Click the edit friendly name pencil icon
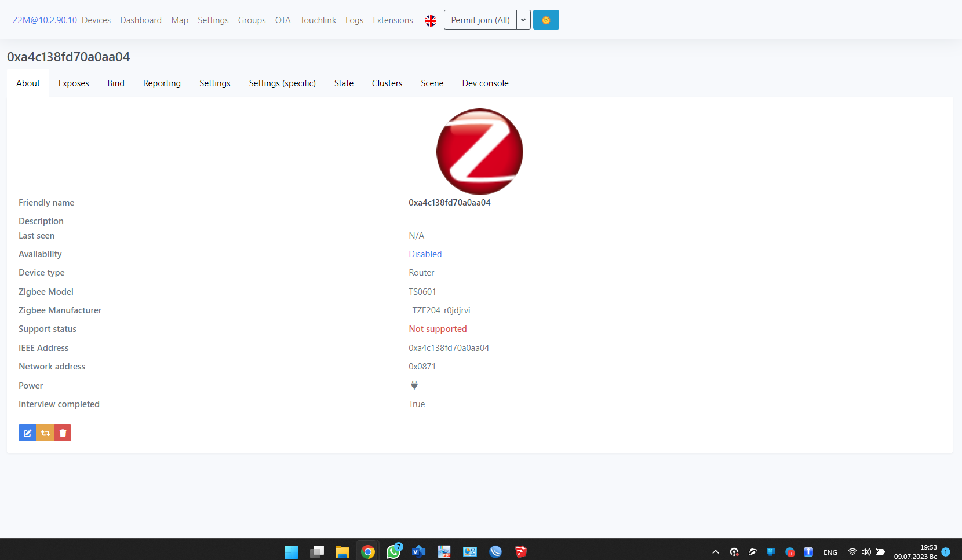This screenshot has width=962, height=560. [x=27, y=433]
